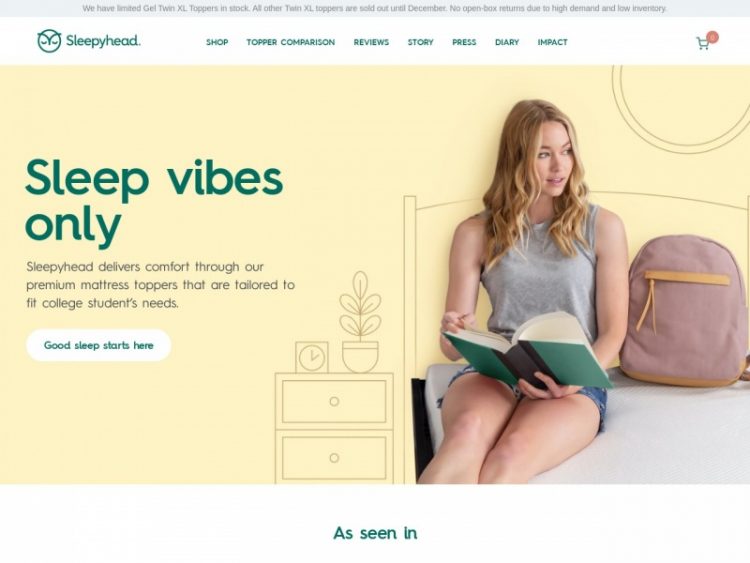Click the Sleep vibes only headline
Image resolution: width=750 pixels, height=563 pixels.
pyautogui.click(x=154, y=201)
